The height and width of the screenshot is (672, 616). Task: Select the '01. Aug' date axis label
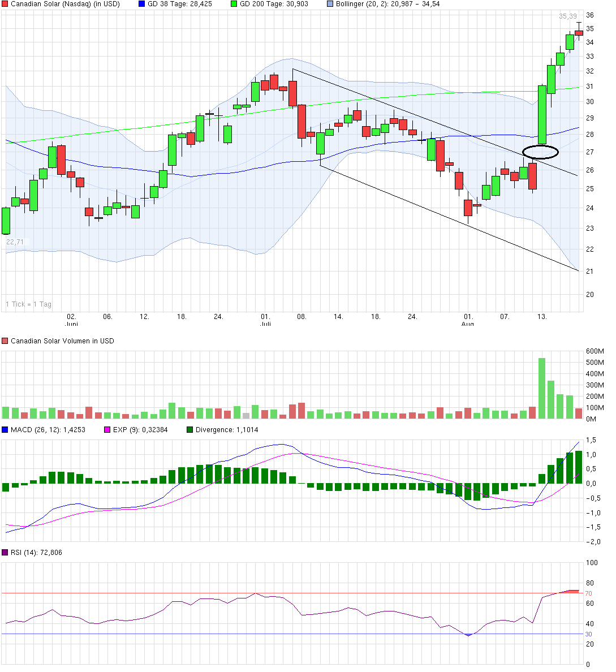point(468,321)
